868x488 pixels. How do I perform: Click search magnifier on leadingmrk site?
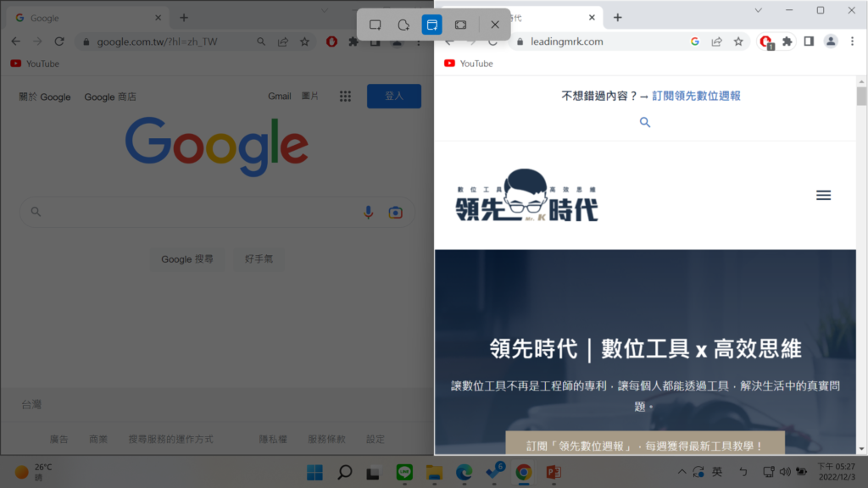[x=645, y=122]
